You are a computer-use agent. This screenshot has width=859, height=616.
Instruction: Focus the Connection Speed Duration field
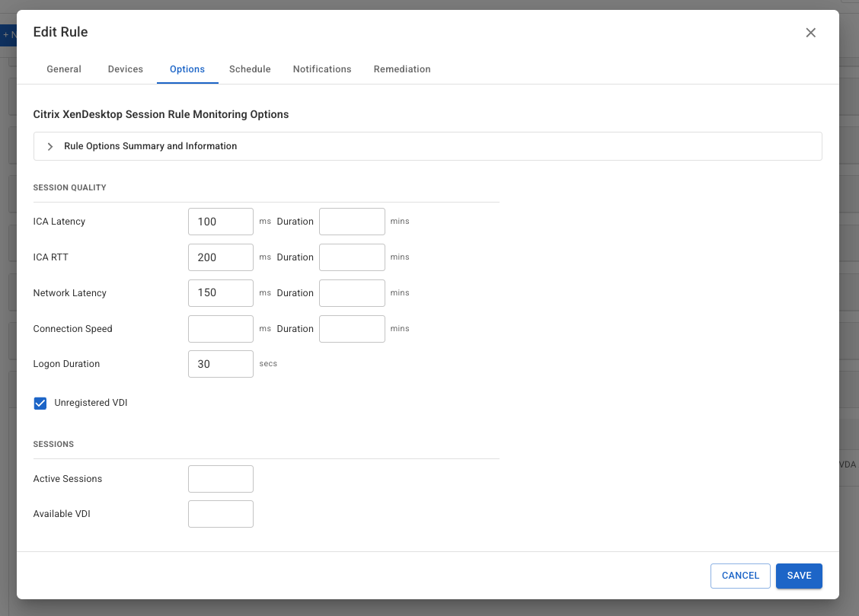[x=353, y=328]
